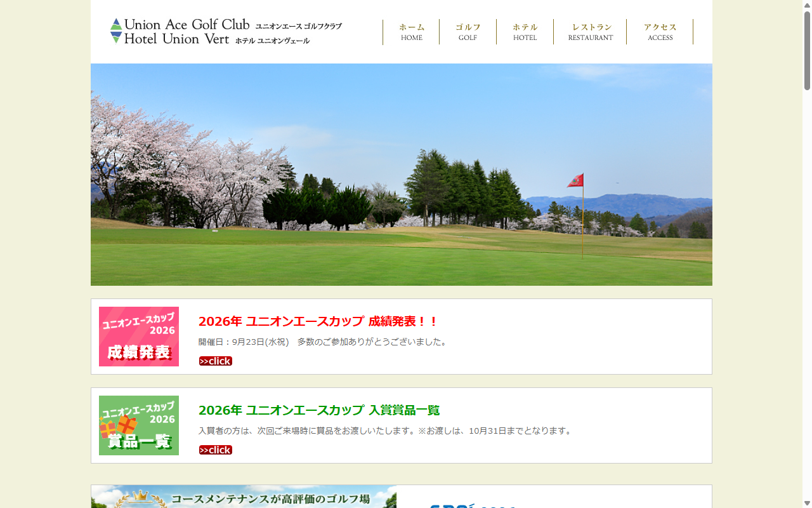Click the >>click button under 成績発表
Screen dimensions: 812x508
[216, 361]
